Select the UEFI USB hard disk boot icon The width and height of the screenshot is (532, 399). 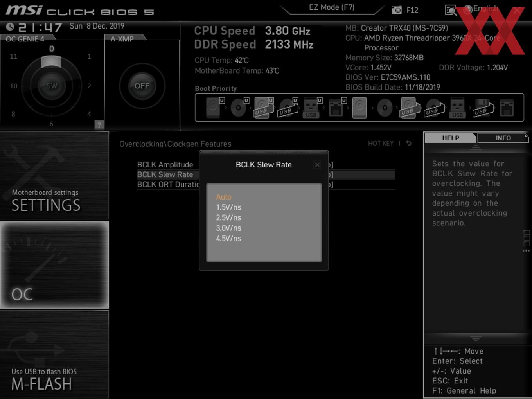point(263,108)
